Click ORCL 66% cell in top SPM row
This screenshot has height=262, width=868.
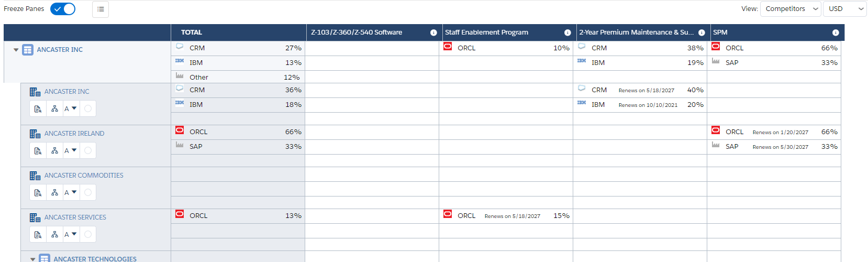[774, 48]
